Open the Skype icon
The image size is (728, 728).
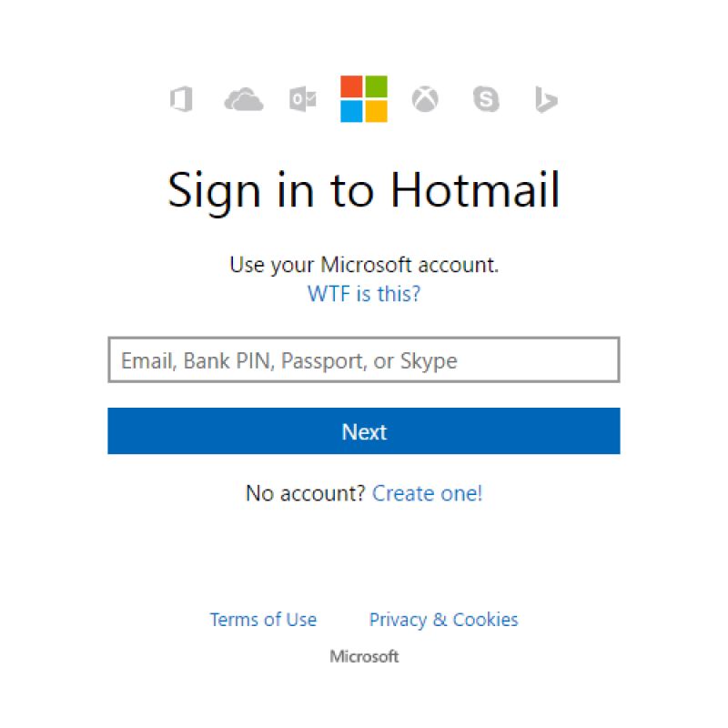point(486,99)
